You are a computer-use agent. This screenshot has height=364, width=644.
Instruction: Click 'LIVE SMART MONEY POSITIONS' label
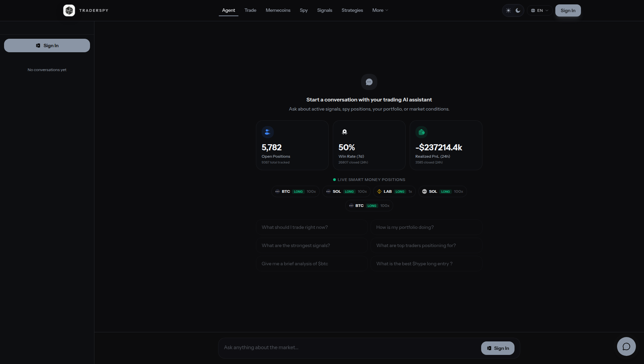click(x=372, y=180)
